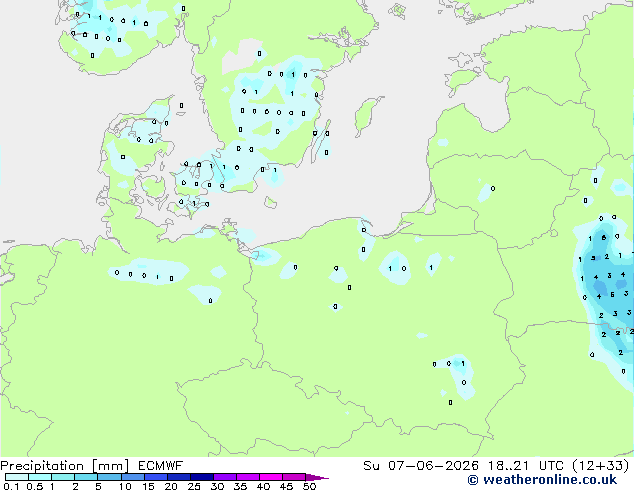
Task: Open the weatheronline.co.uk credit link
Action: coord(542,480)
